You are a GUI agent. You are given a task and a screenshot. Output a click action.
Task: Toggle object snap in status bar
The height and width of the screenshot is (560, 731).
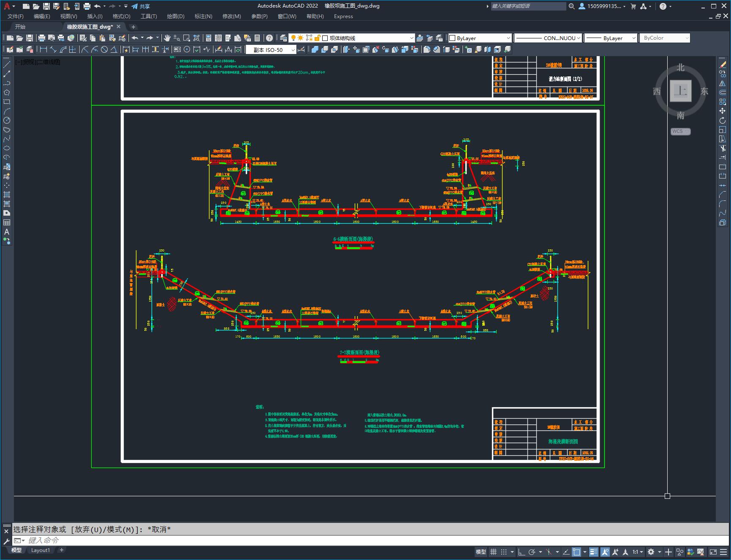[576, 552]
